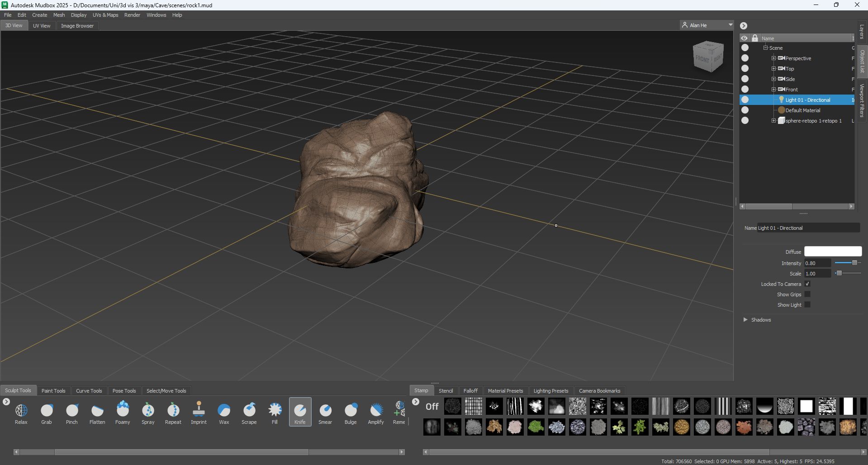Image resolution: width=868 pixels, height=465 pixels.
Task: Select the Flatten sculpt tool
Action: point(97,412)
